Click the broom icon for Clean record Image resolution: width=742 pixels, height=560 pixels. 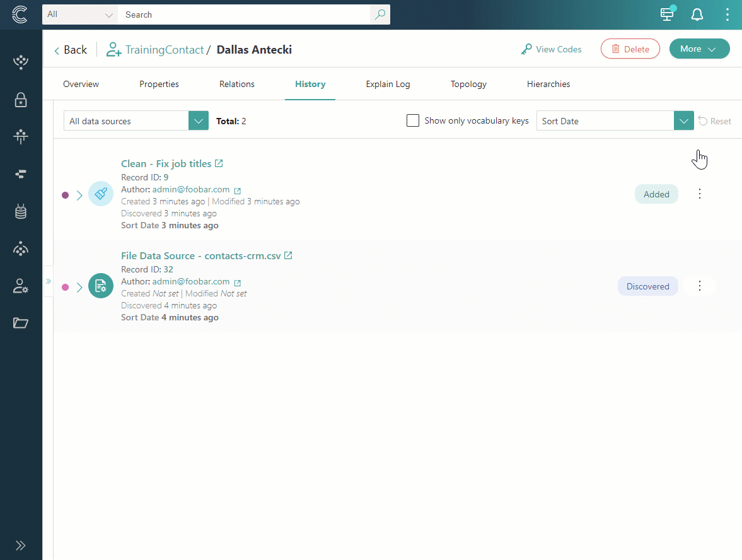101,194
